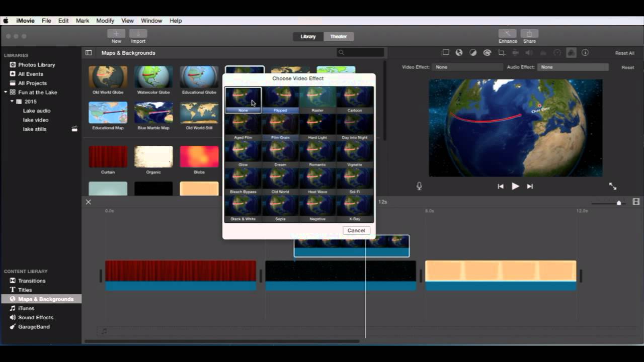
Task: Skip to the previous clip
Action: 501,186
